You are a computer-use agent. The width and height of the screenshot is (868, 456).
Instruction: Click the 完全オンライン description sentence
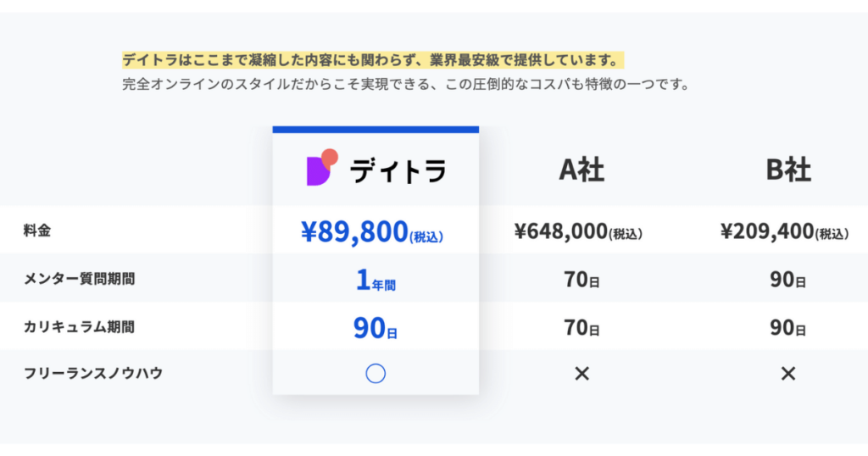click(x=406, y=84)
